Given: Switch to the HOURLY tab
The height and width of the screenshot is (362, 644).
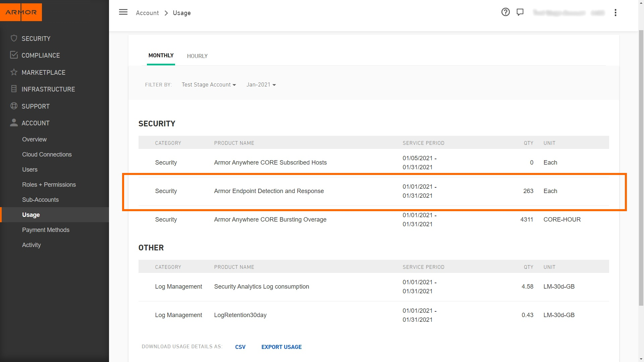Looking at the screenshot, I should coord(197,56).
